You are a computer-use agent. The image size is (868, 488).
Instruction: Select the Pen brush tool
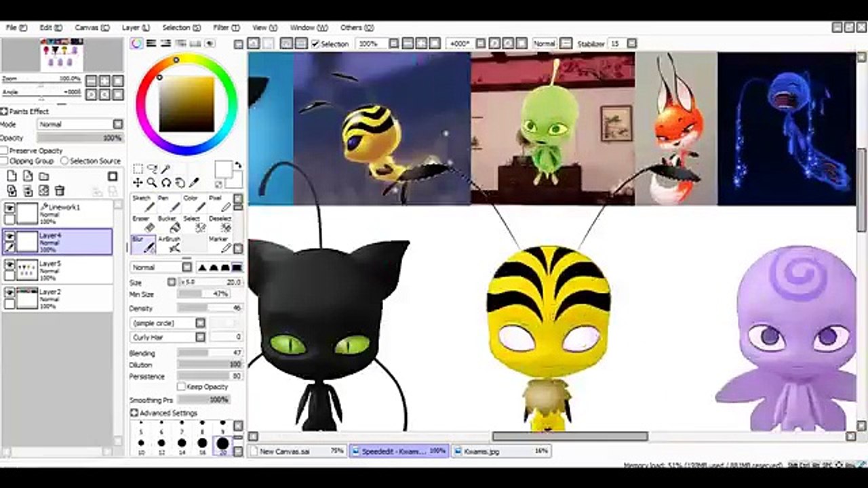(169, 203)
